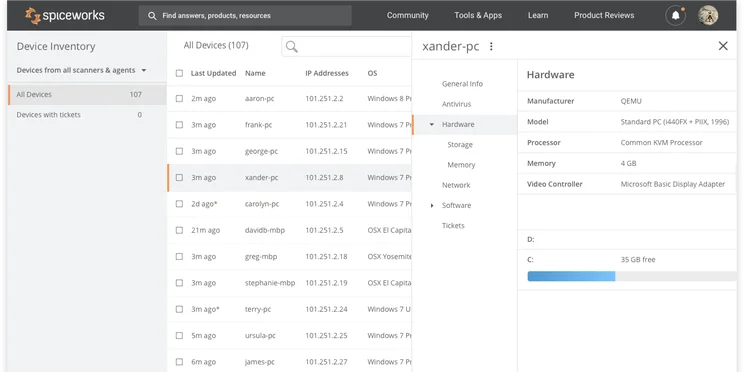Tick the checkbox for davidb-mbp
Viewport: 744px width, 372px height.
179,230
